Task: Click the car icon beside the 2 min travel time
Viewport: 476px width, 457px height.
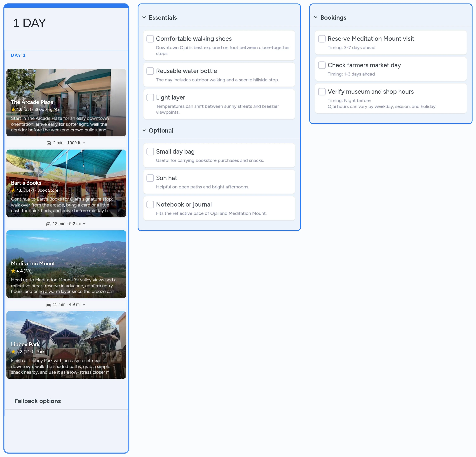Action: pos(49,143)
